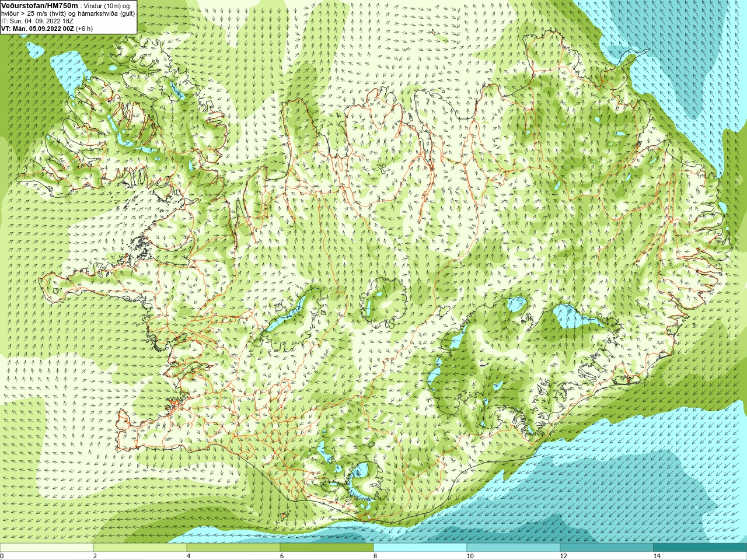Click the scale label '0'
Screen dimensions: 747x560
[x=2, y=556]
